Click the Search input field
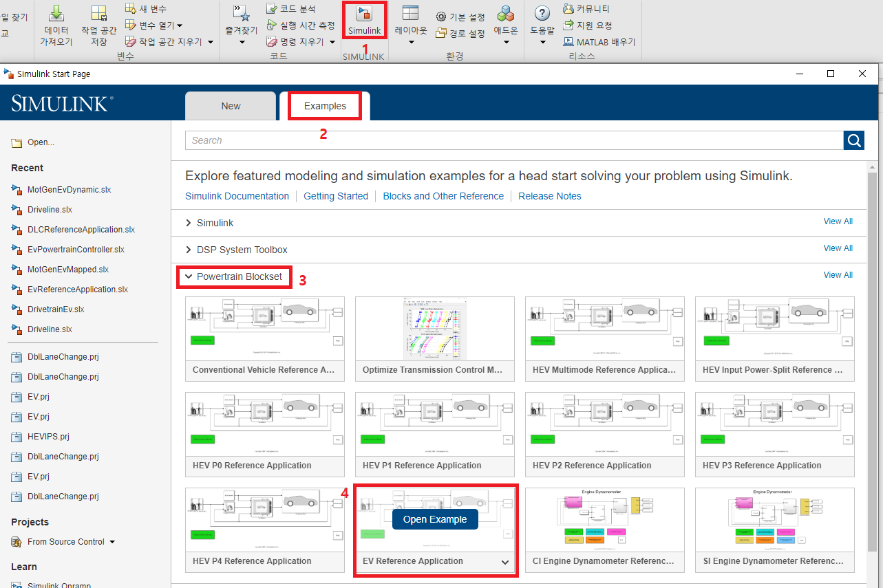Screen dimensions: 883x588 [x=514, y=140]
